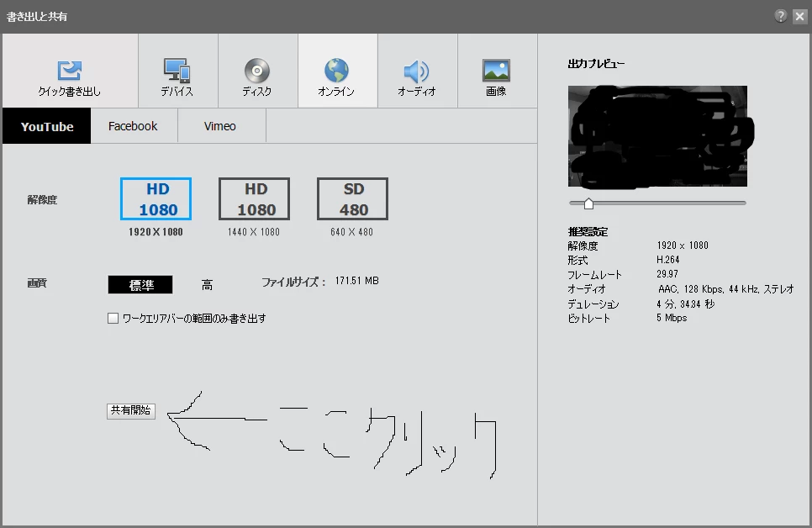The height and width of the screenshot is (528, 812).
Task: Click the 5 Mbps bitrate value
Action: (672, 318)
